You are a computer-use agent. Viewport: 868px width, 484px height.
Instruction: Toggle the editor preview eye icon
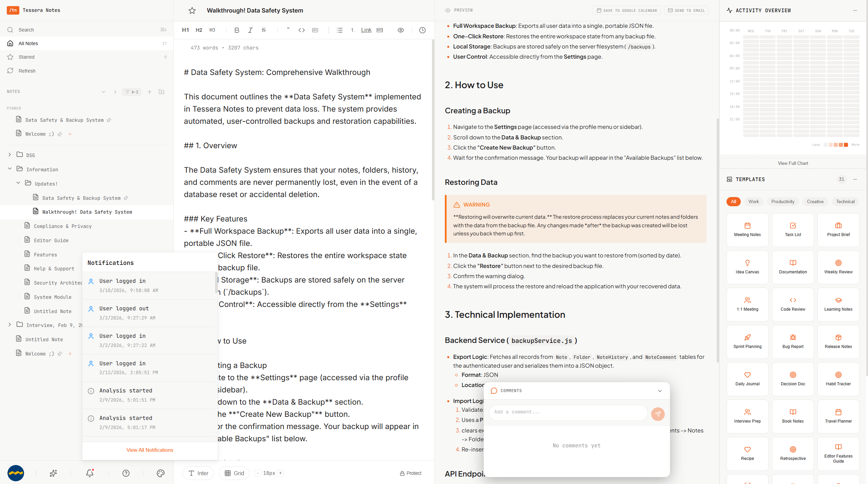point(400,30)
